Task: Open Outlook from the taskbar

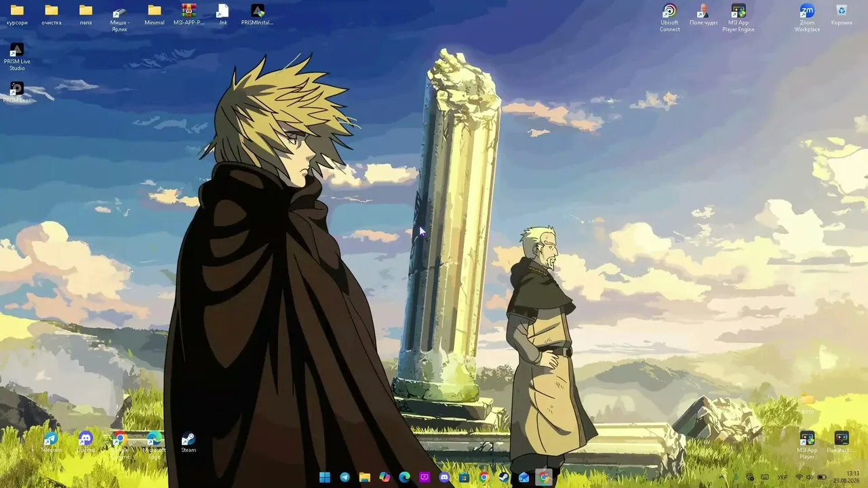Action: coord(524,477)
